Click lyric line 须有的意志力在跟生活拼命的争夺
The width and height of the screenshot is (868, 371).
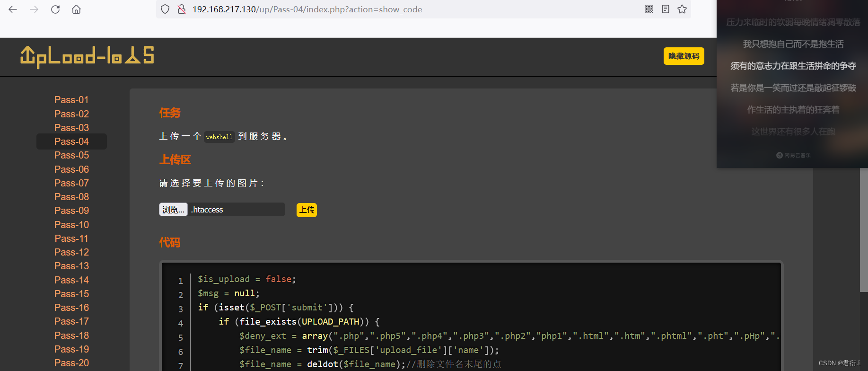793,66
